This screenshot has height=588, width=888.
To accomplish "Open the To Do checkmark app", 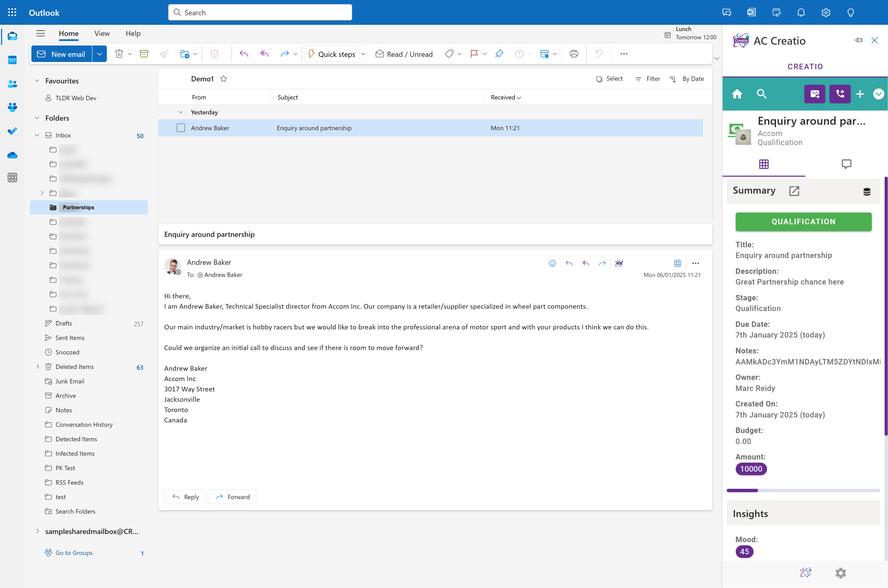I will point(12,131).
